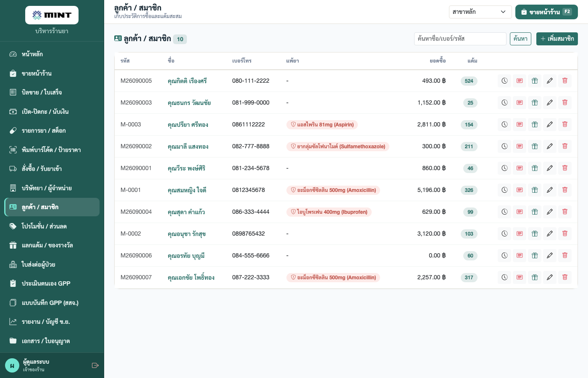588x378 pixels.
Task: Open แลกแต้ม / ของรางวัล menu item
Action: click(52, 245)
